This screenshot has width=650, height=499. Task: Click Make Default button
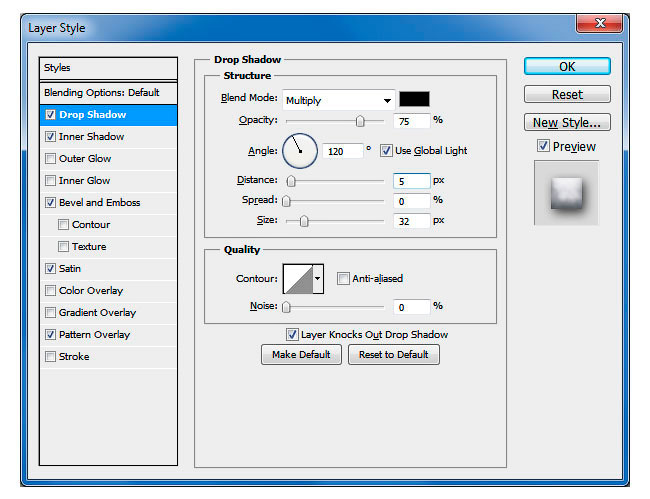point(301,355)
